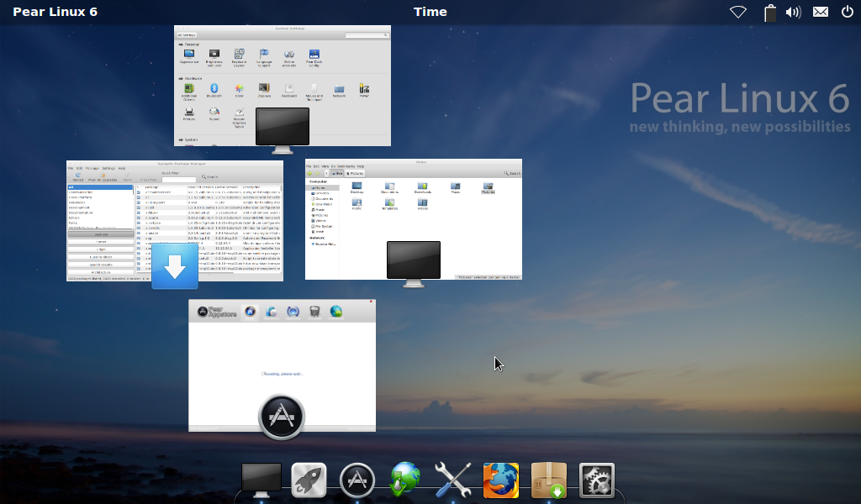Open the Templates folder in Home window
Image resolution: width=861 pixels, height=504 pixels.
coord(390,205)
